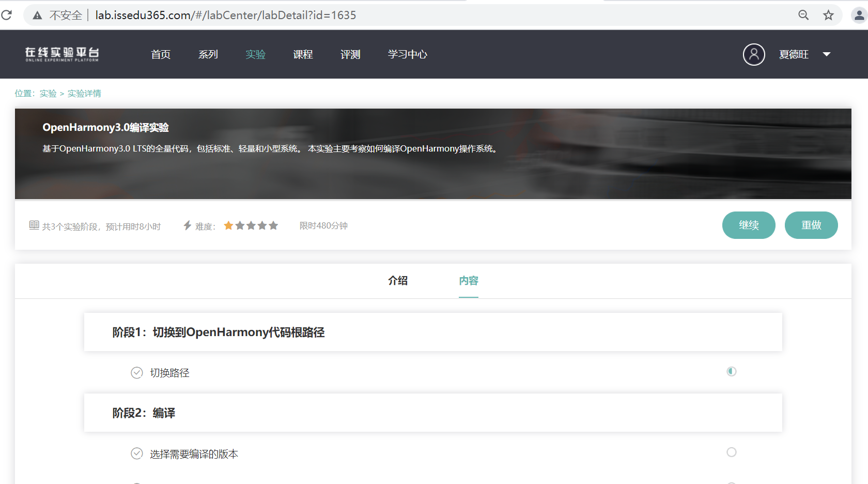Click the check circle next to 选择需要编译的版本
Viewport: 868px width, 484px height.
click(137, 453)
